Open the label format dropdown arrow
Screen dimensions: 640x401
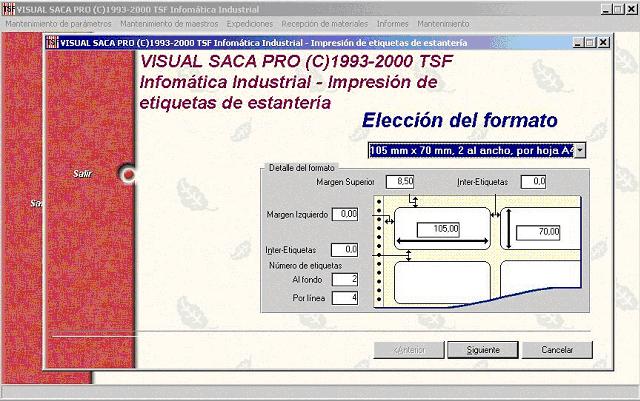(580, 150)
